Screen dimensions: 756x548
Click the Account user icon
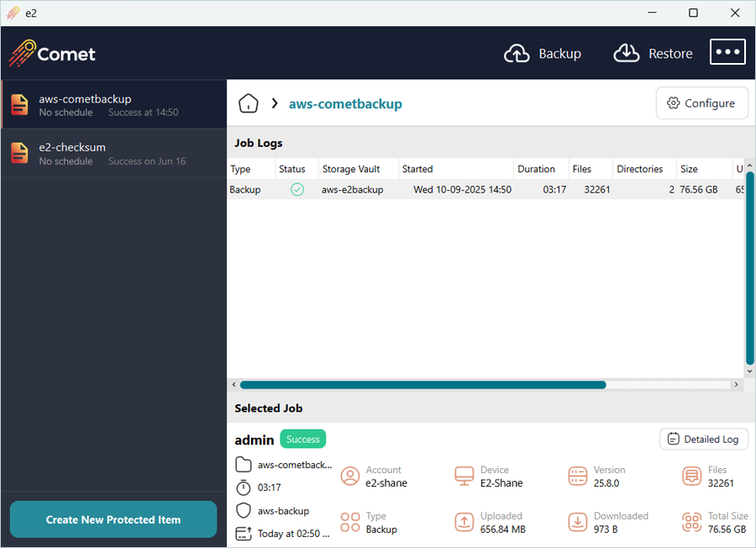pyautogui.click(x=350, y=476)
